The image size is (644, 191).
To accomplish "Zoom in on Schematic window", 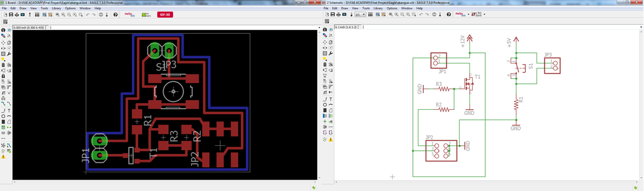I will tap(396, 15).
